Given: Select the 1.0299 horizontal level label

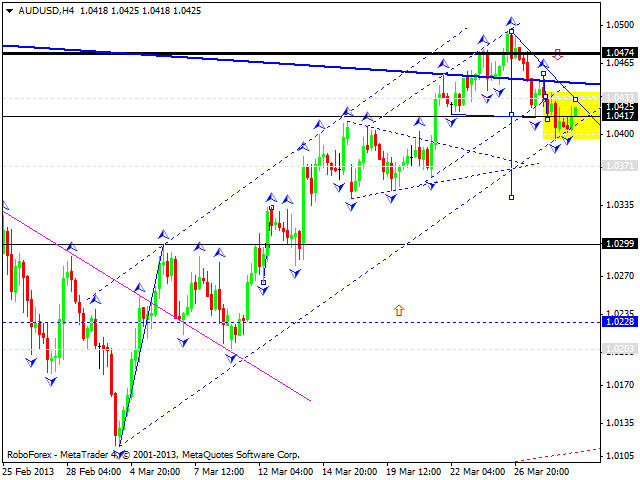Looking at the screenshot, I should [621, 244].
